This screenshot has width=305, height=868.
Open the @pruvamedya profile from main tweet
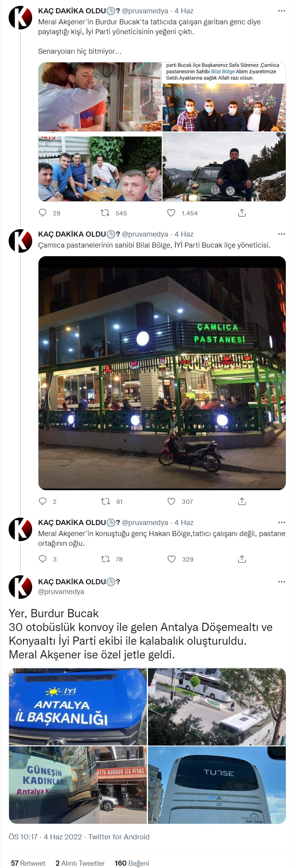(61, 592)
